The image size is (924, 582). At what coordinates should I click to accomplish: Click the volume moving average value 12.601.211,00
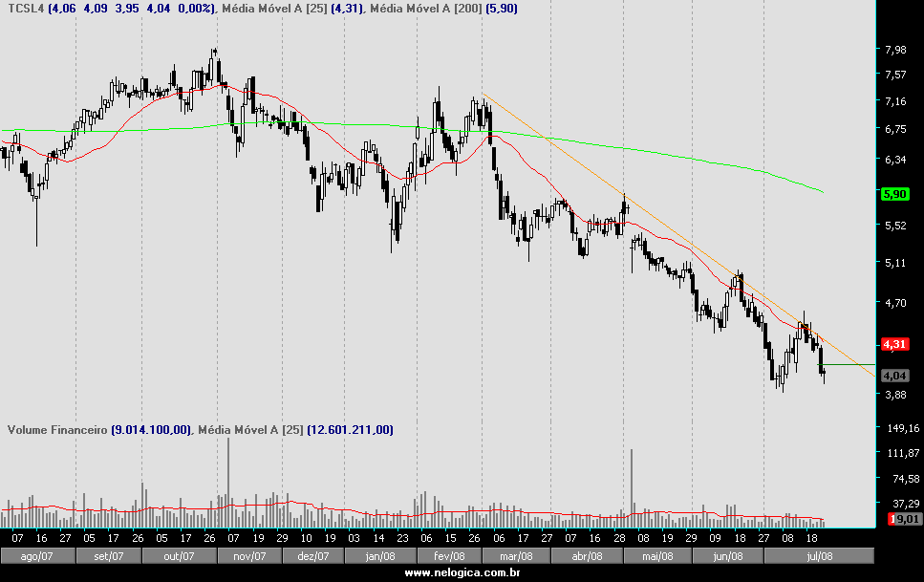[350, 430]
